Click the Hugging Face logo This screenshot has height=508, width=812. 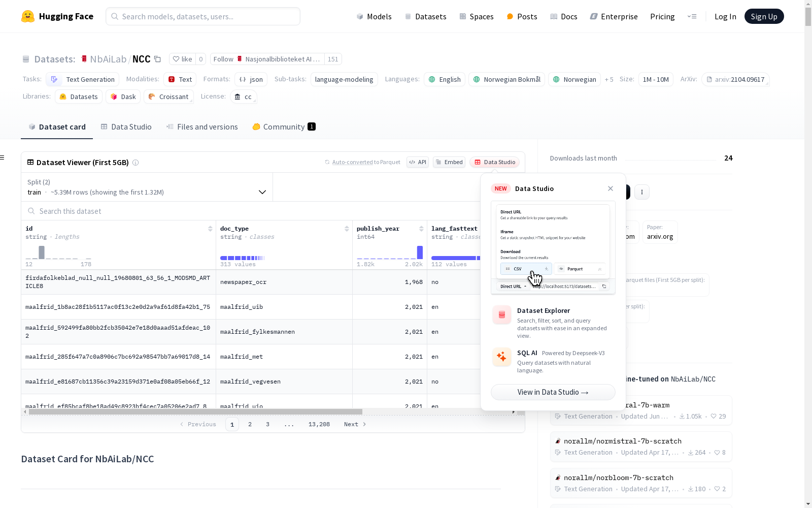57,16
